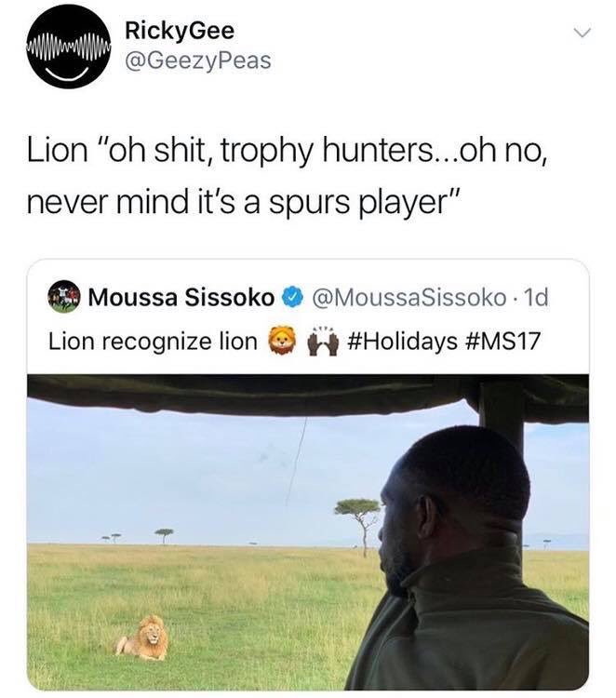Select the main tweet text about trophy hunters
Image resolution: width=616 pixels, height=698 pixels.
click(288, 176)
